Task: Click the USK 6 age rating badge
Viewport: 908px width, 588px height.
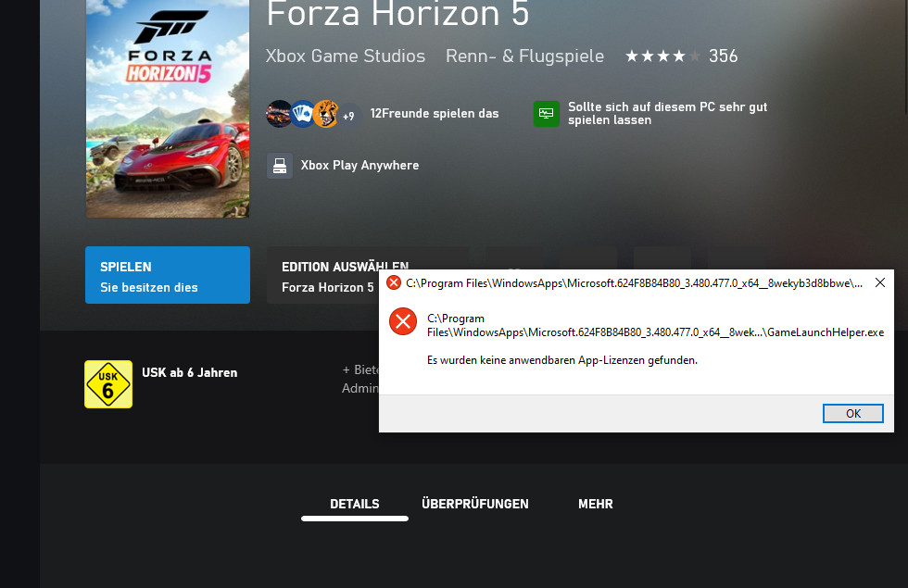Action: pos(108,384)
